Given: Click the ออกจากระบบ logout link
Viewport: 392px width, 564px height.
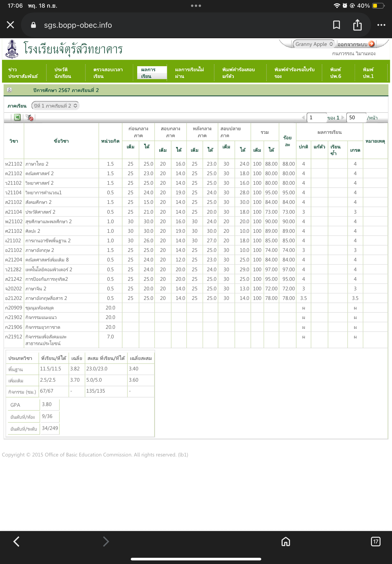Looking at the screenshot, I should (x=352, y=44).
